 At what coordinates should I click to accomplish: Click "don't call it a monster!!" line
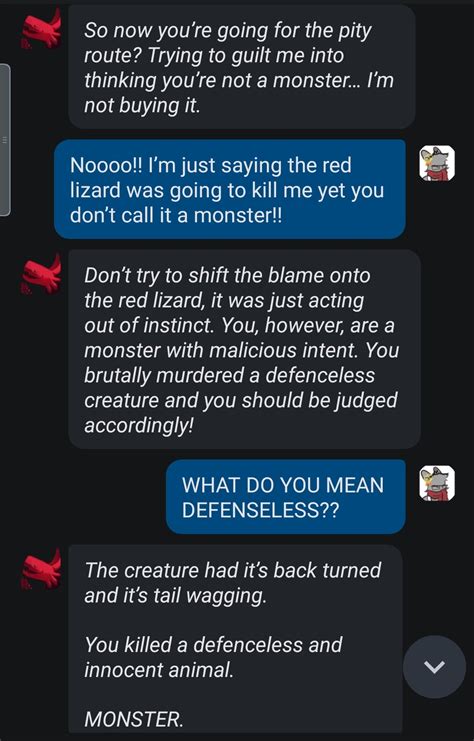coord(176,215)
